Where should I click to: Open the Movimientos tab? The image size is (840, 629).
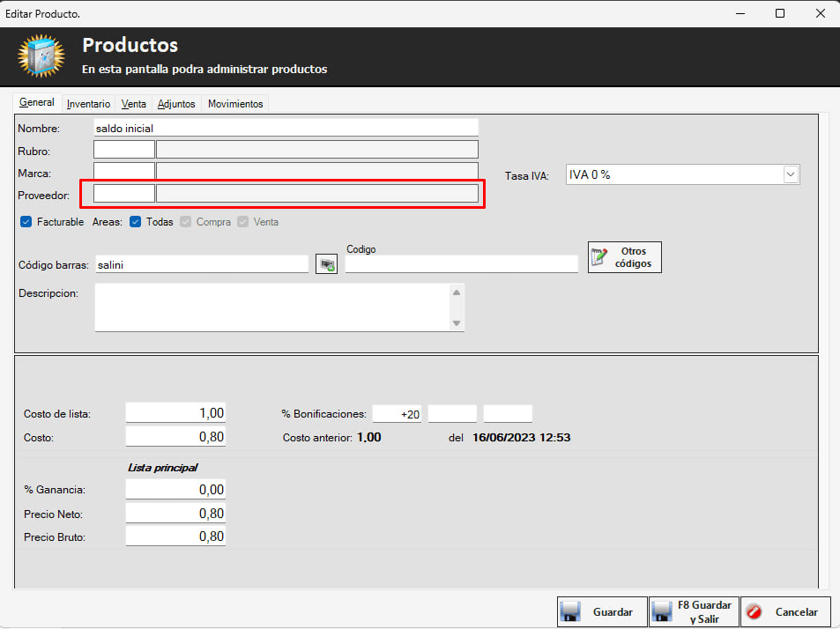235,104
